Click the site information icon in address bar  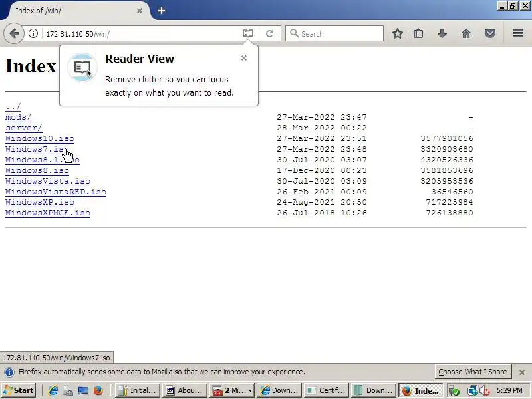[x=33, y=34]
